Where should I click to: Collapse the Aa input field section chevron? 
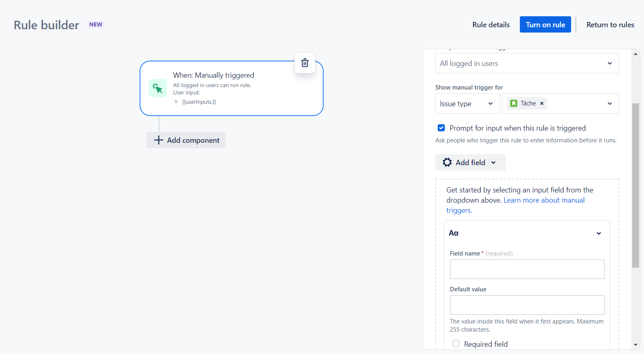(599, 233)
